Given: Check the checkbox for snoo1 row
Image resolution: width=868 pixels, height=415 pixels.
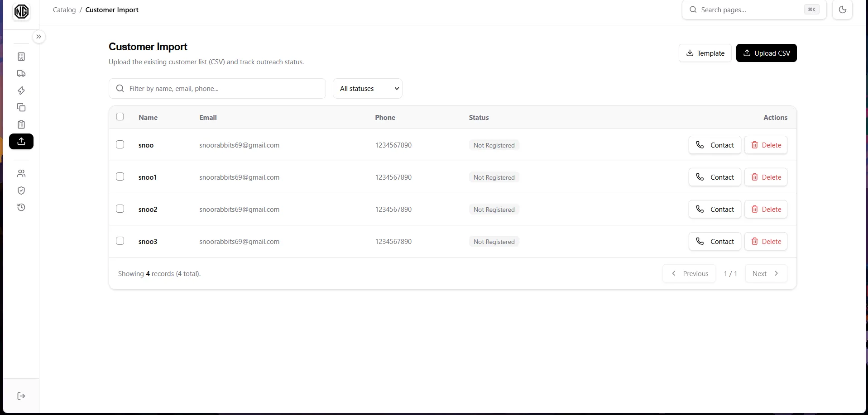Looking at the screenshot, I should 120,176.
